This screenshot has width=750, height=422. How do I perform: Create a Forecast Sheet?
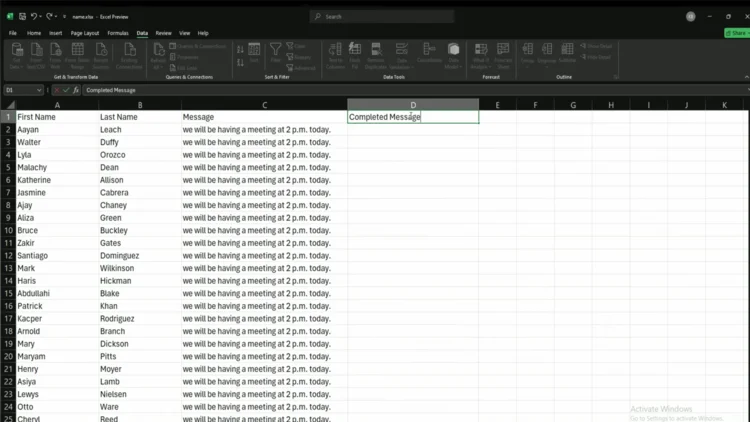(x=503, y=56)
